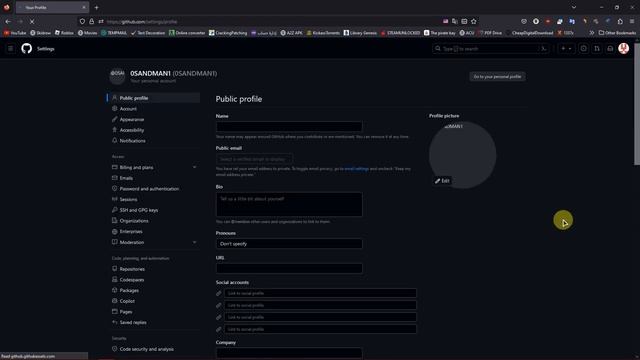Screen dimensions: 640x360
Task: Focus the GitHub search field
Action: pyautogui.click(x=490, y=49)
